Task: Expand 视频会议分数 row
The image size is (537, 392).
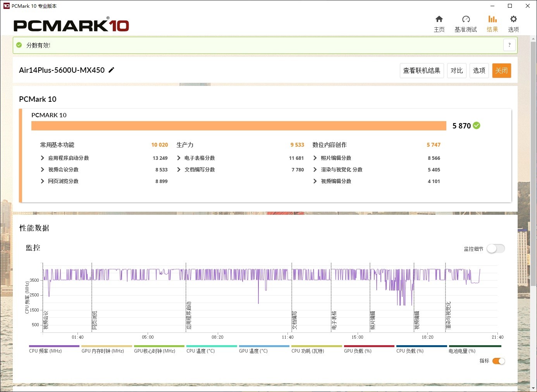Action: pyautogui.click(x=43, y=169)
